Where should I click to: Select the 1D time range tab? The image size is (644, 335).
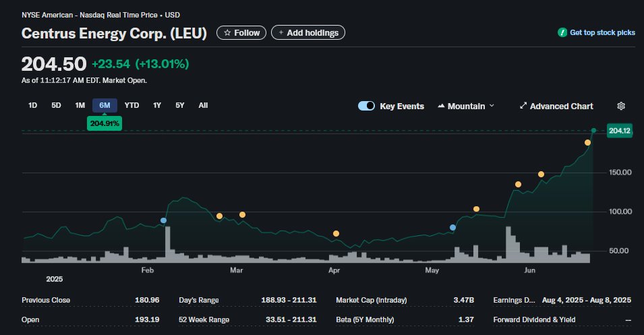point(32,106)
